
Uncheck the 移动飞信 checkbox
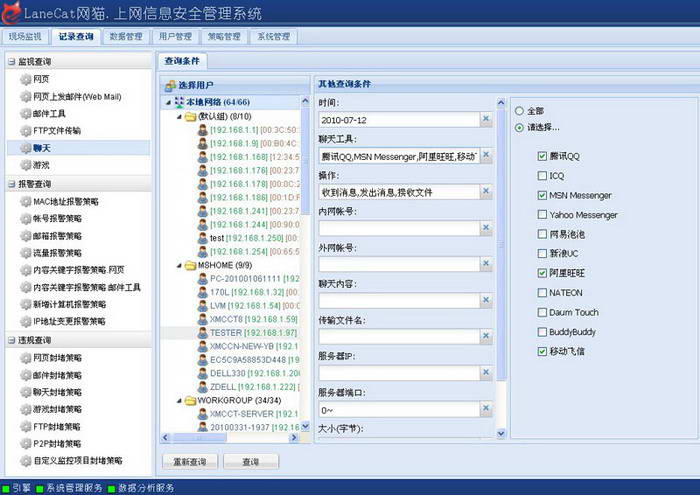(542, 351)
